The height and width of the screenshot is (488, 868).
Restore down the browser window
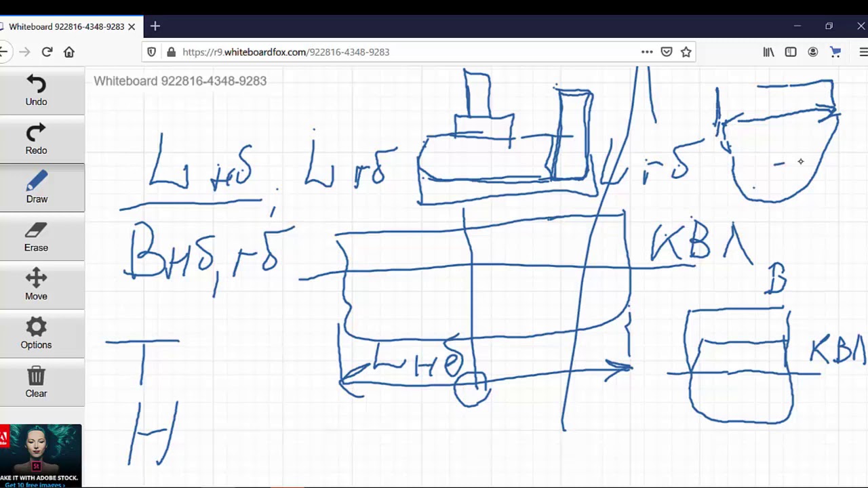tap(829, 26)
